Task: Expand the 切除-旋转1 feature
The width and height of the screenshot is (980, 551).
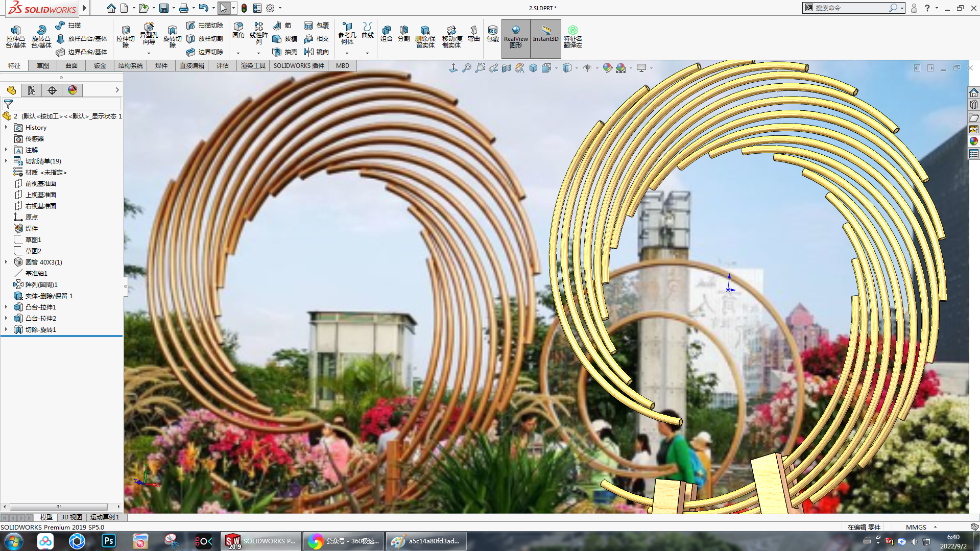Action: (x=6, y=329)
